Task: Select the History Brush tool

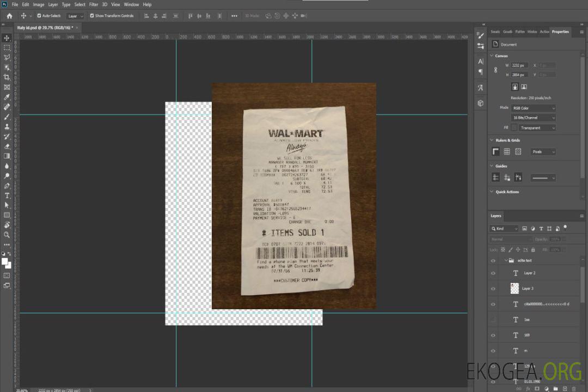Action: click(7, 136)
